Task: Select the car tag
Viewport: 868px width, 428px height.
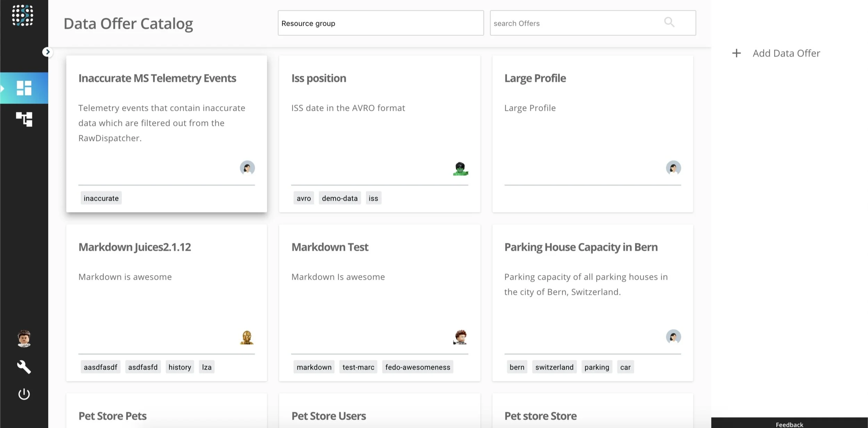Action: [x=625, y=367]
